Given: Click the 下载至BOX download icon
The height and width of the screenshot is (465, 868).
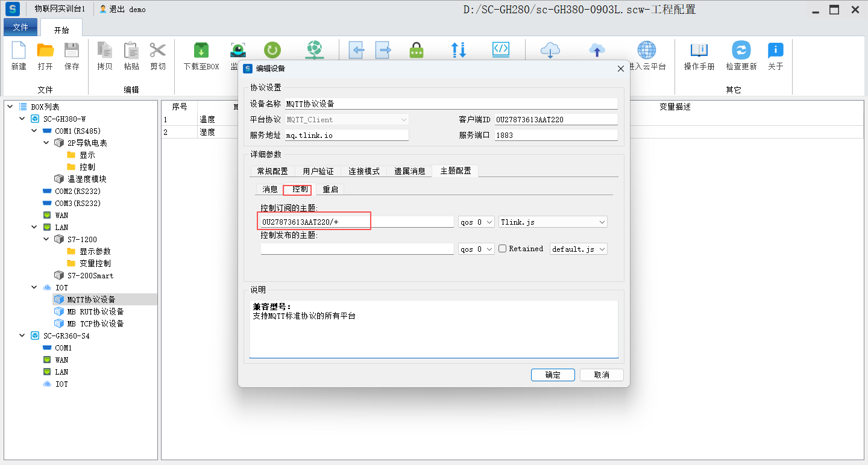Looking at the screenshot, I should [x=201, y=51].
